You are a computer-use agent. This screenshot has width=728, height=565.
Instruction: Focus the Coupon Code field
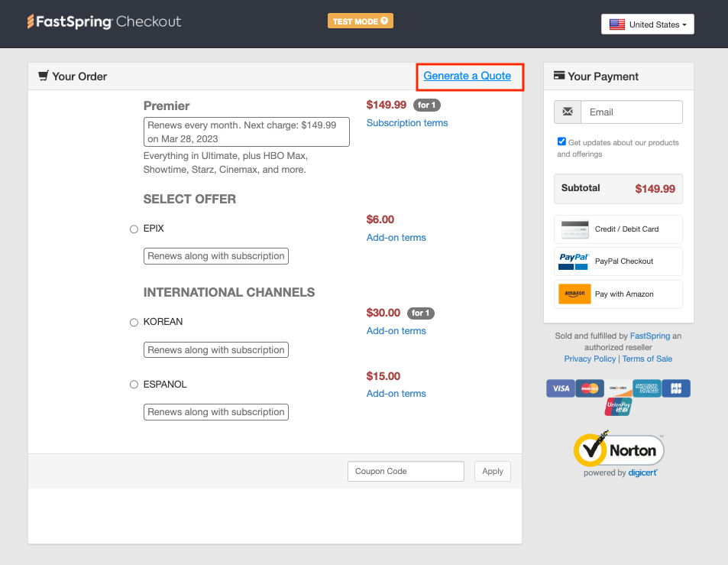(x=406, y=471)
